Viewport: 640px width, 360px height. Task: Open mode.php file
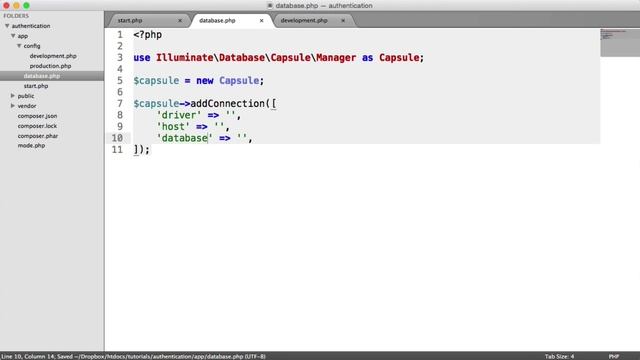[31, 145]
